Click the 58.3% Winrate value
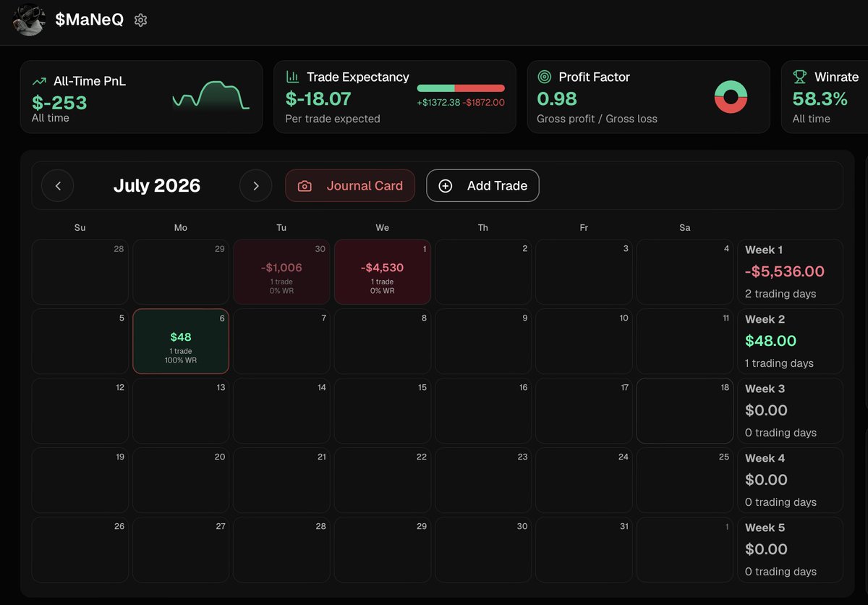The image size is (868, 605). (x=820, y=98)
